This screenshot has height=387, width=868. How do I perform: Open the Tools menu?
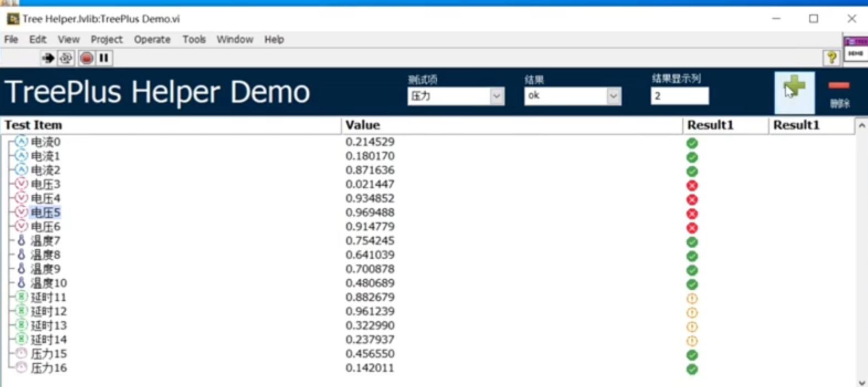click(x=194, y=39)
